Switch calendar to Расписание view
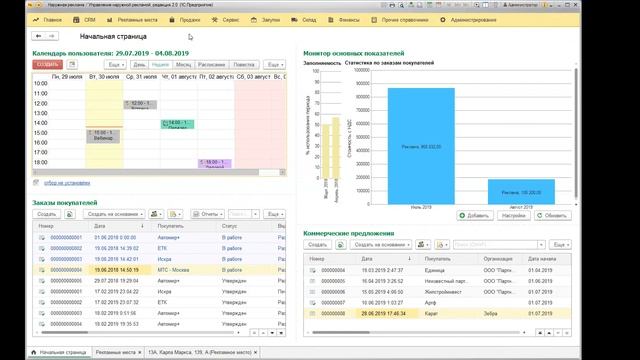The width and height of the screenshot is (640, 360). [x=211, y=64]
